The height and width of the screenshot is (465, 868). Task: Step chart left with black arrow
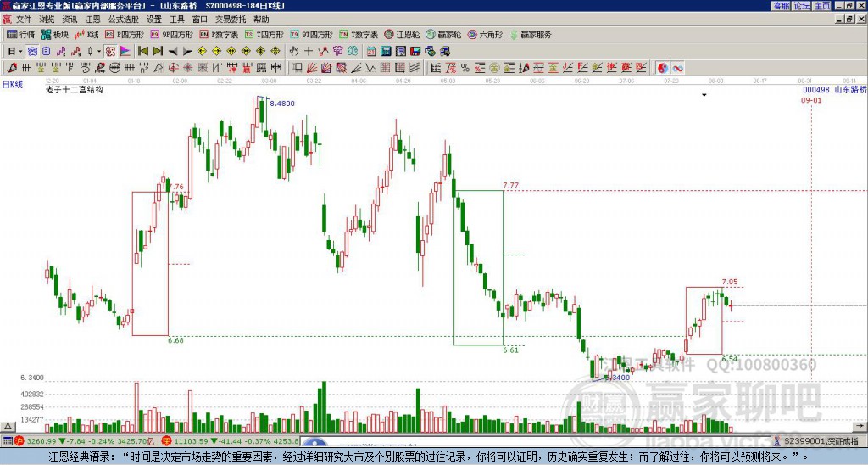click(173, 52)
